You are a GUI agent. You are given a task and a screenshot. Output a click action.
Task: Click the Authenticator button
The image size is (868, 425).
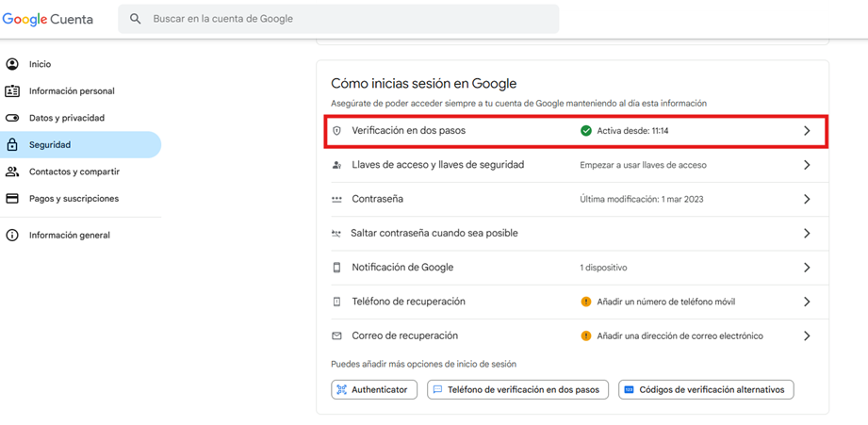(x=374, y=389)
